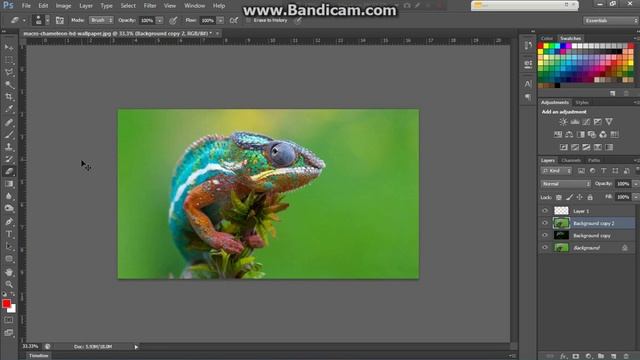Image resolution: width=640 pixels, height=360 pixels.
Task: Select the Crop tool
Action: [9, 97]
